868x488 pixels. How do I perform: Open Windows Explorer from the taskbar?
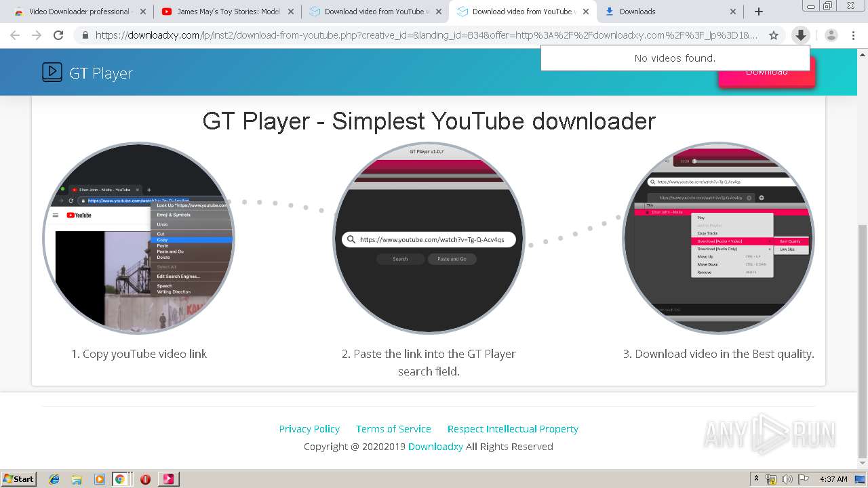pos(77,479)
